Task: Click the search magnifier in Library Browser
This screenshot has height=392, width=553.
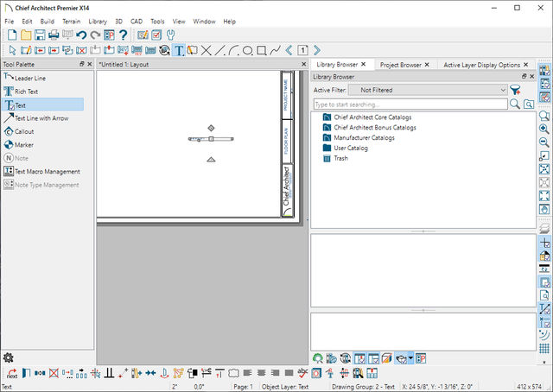Action: (x=515, y=104)
